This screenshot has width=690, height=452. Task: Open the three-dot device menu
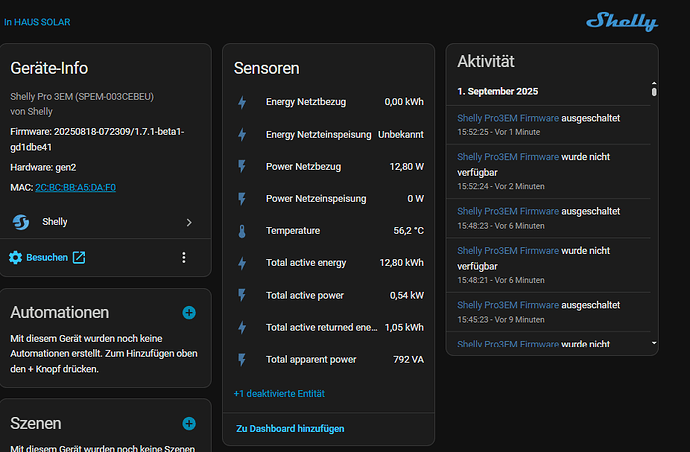(x=183, y=257)
